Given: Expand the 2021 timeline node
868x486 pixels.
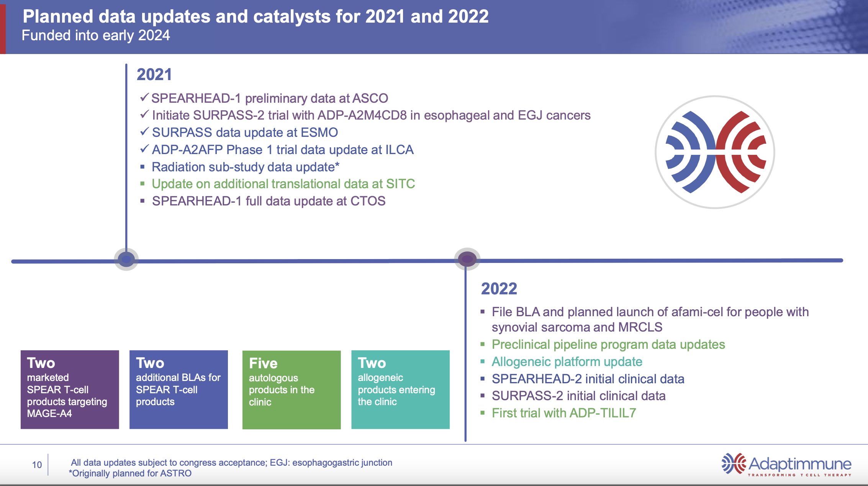Looking at the screenshot, I should tap(125, 259).
